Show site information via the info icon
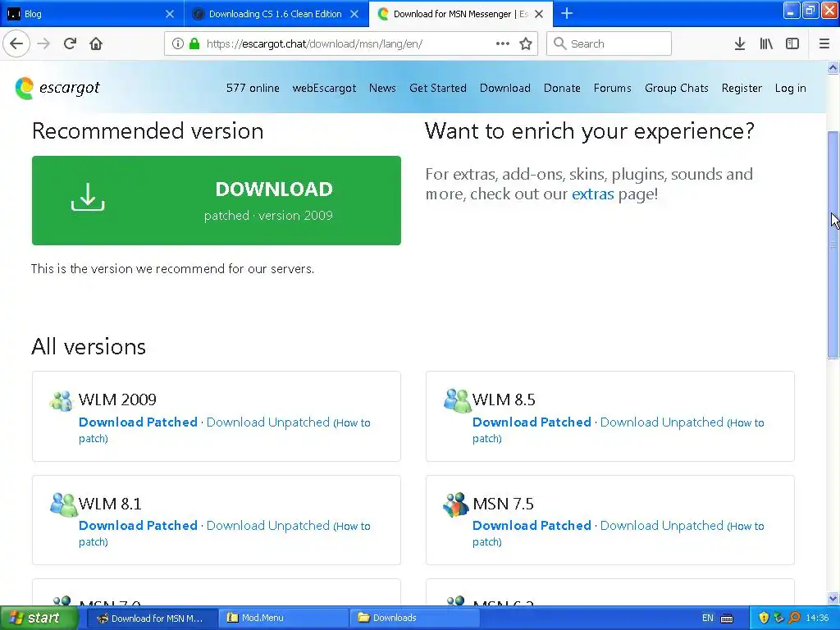 point(177,43)
